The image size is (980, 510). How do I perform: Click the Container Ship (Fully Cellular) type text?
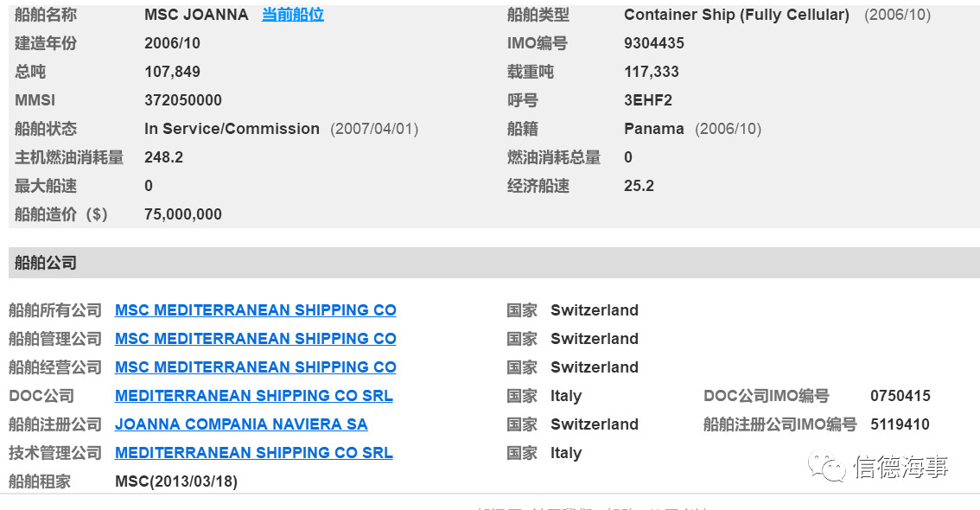(x=736, y=15)
